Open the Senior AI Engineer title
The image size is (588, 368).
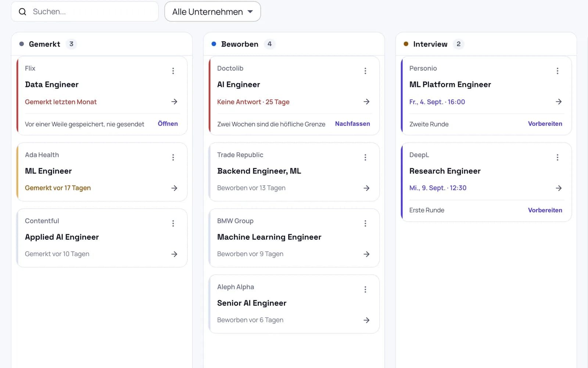point(252,303)
